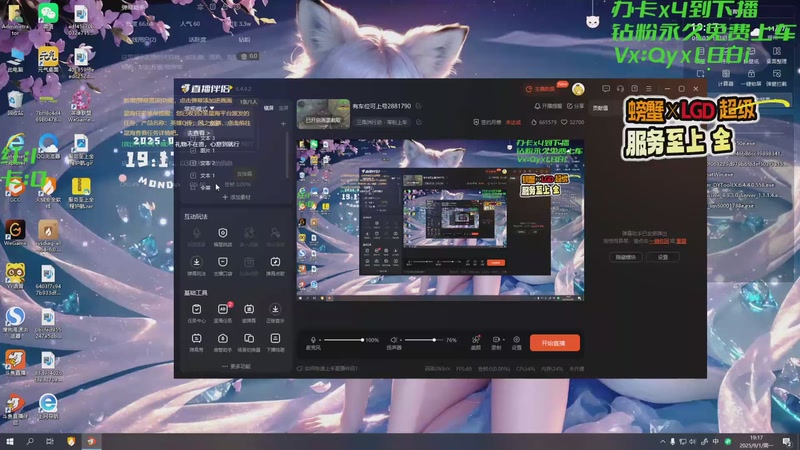This screenshot has height=450, width=800.
Task: Open the hamburger menu in title bar
Action: click(x=648, y=89)
